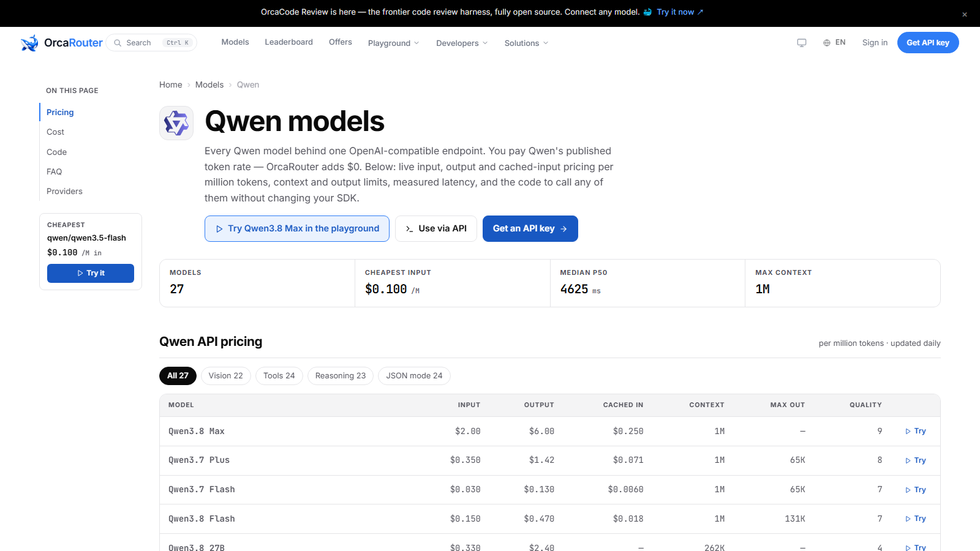Click Try it in the Cheapest card

[91, 274]
